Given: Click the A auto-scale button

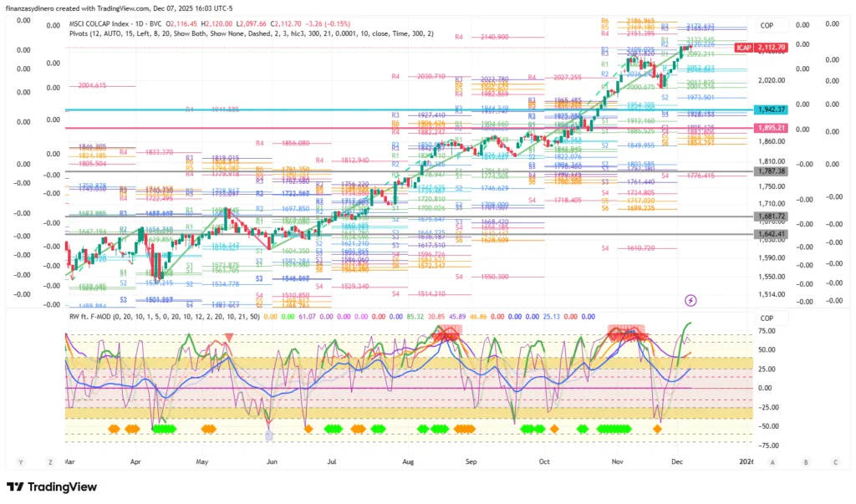Looking at the screenshot, I should (772, 461).
